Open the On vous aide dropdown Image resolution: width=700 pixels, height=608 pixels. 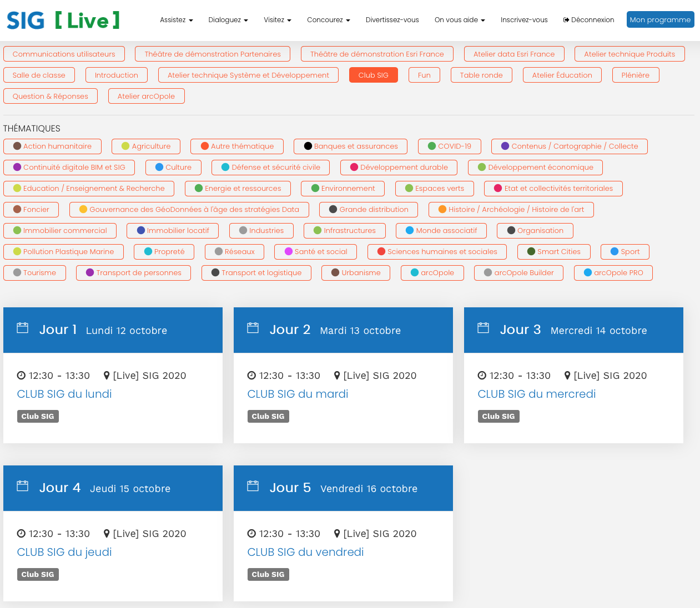pos(460,20)
